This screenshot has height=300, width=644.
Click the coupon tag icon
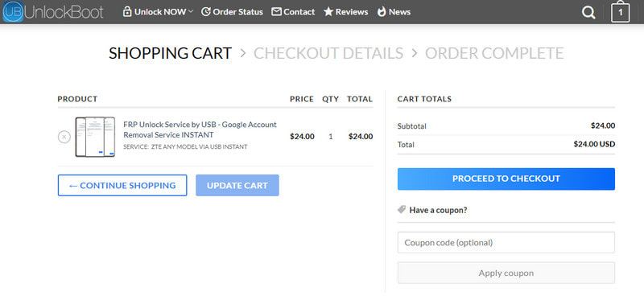coord(401,210)
